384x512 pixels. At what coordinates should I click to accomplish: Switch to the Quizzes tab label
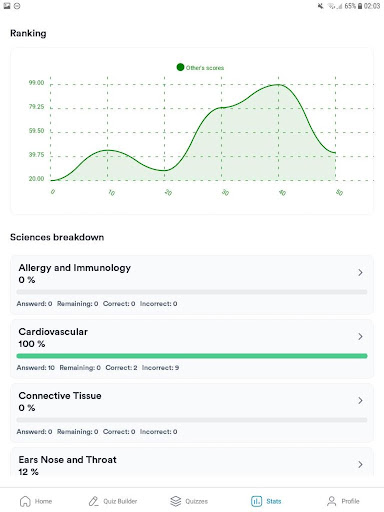197,501
